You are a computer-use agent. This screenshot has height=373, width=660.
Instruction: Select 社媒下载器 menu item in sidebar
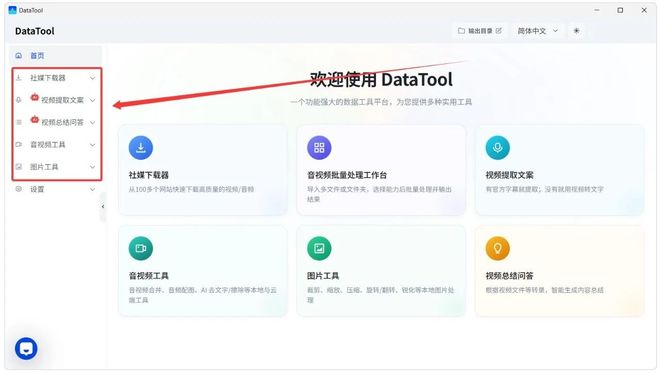coord(56,78)
